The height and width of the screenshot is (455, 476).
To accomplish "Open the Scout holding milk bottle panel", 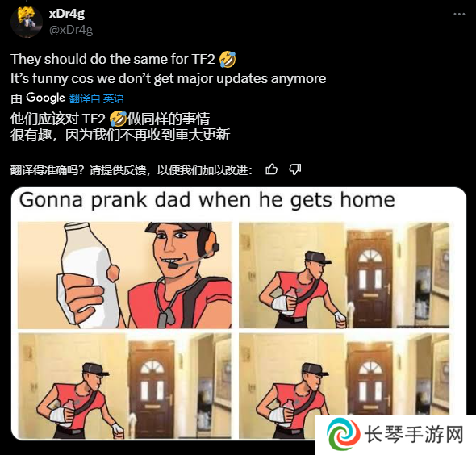I will tap(124, 275).
